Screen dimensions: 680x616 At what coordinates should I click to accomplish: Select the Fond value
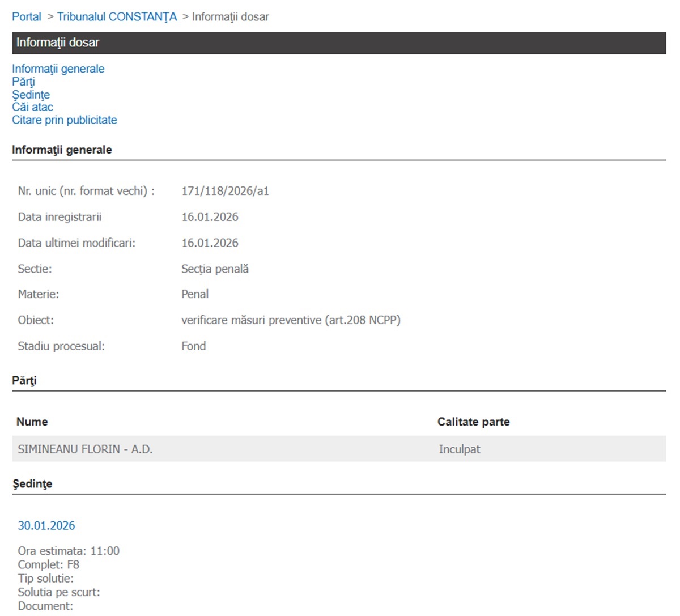[193, 346]
